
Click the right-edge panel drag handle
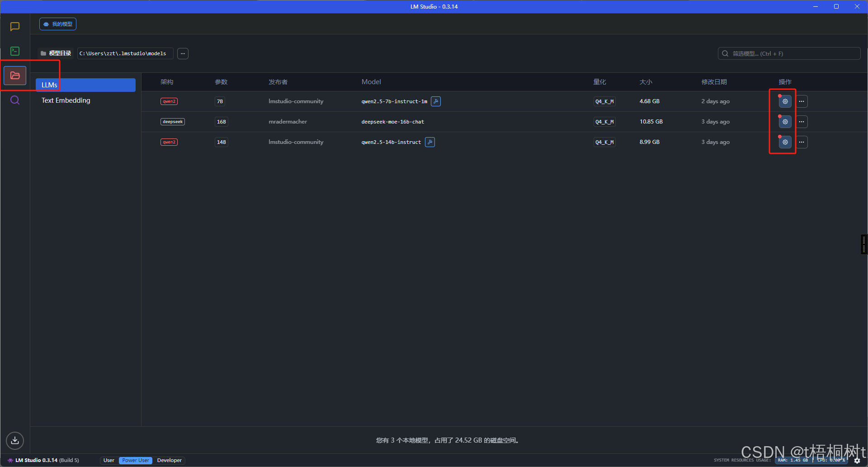[864, 244]
